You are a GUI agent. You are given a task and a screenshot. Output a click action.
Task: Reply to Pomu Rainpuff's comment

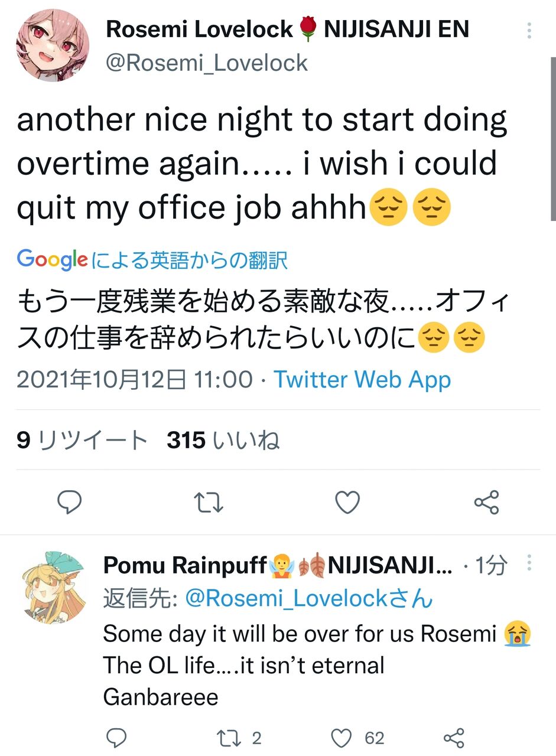tap(116, 738)
